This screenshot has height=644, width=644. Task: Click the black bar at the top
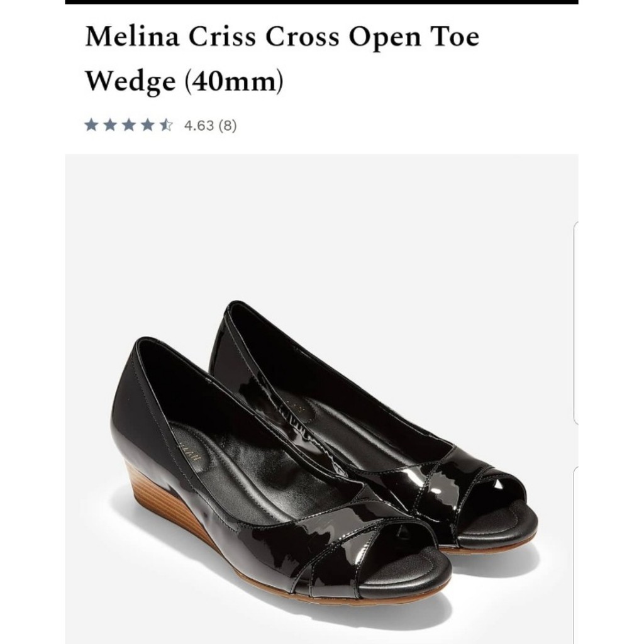click(x=321, y=3)
